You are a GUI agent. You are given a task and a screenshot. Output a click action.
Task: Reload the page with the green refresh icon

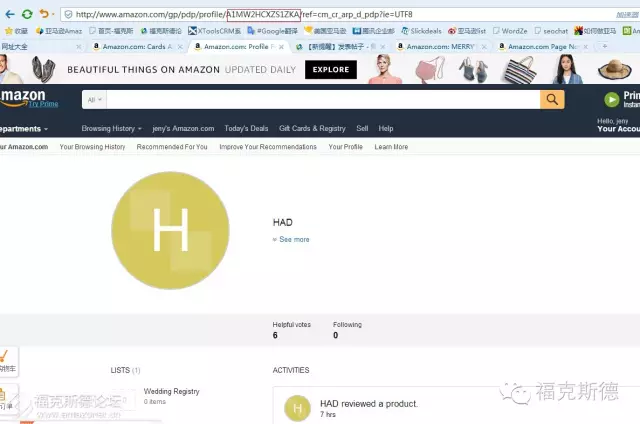click(x=27, y=14)
